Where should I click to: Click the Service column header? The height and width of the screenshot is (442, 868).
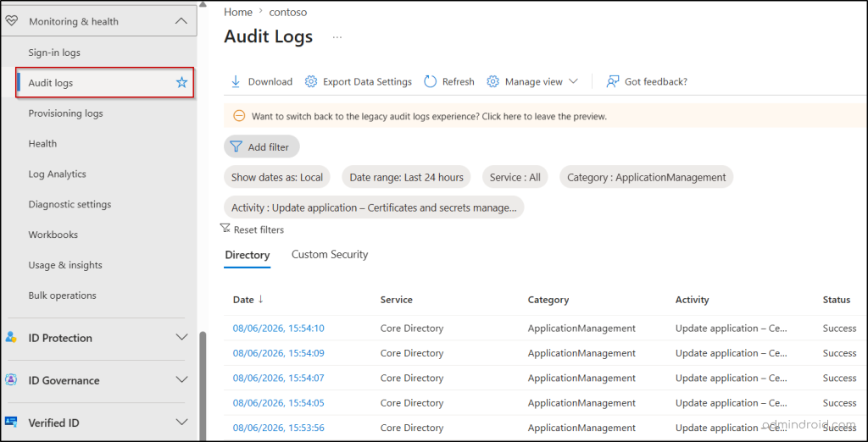(x=397, y=299)
